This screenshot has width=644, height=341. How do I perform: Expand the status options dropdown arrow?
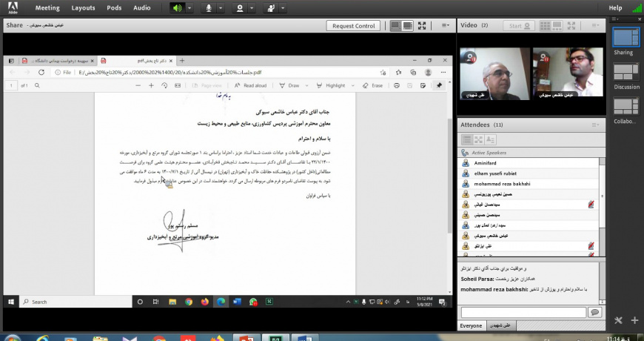tap(283, 8)
